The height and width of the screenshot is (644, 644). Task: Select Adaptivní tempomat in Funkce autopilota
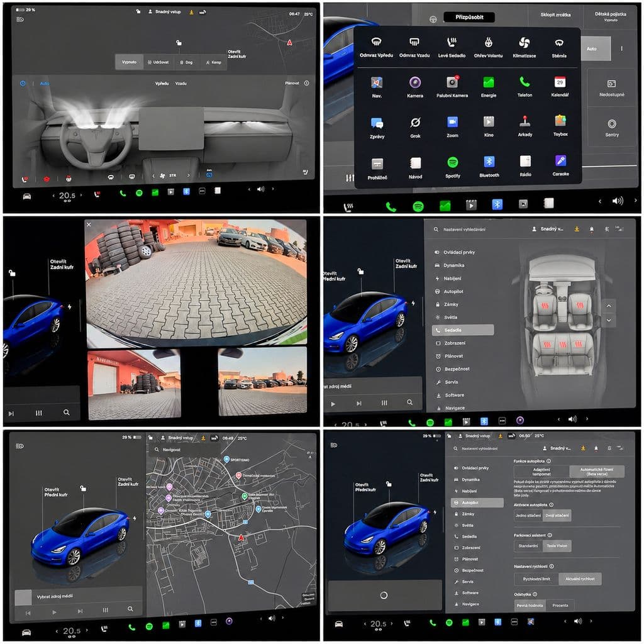click(541, 472)
